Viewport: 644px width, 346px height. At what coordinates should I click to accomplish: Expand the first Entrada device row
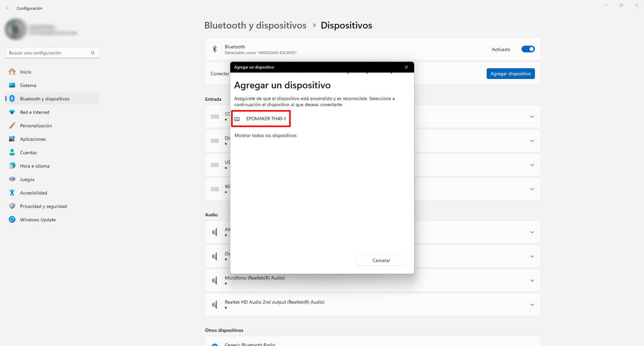click(x=532, y=116)
